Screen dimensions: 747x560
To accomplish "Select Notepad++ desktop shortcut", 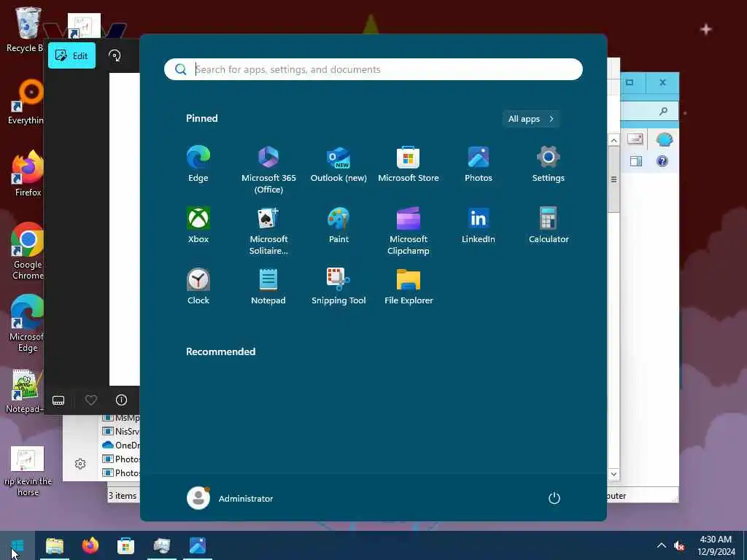I will pos(24,392).
